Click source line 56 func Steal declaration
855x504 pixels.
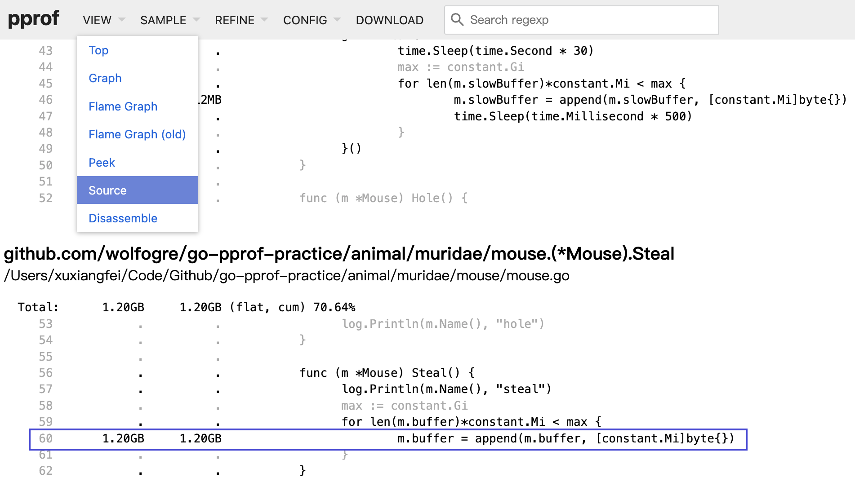[387, 373]
